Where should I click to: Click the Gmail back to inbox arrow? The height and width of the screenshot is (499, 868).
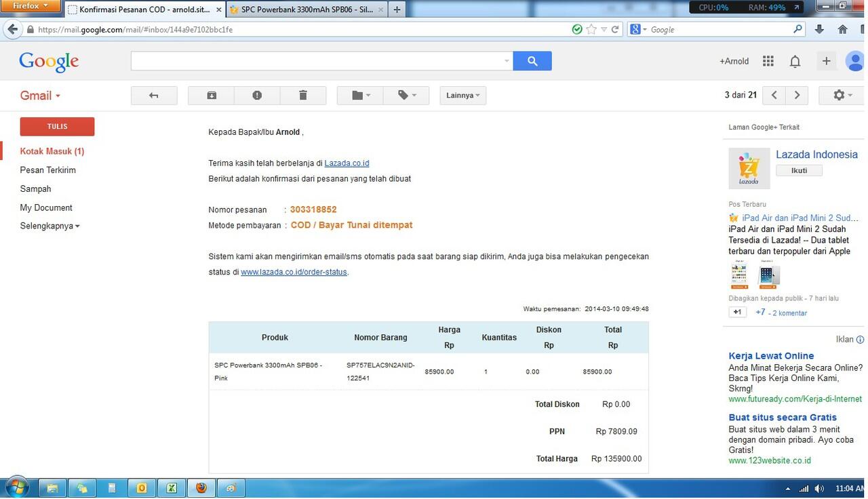pyautogui.click(x=154, y=96)
